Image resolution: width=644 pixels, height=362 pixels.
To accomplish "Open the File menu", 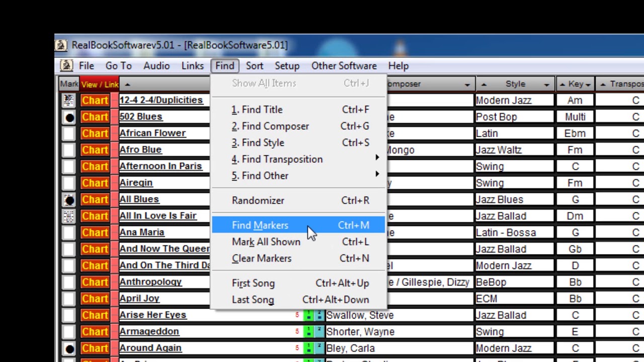I will tap(86, 66).
